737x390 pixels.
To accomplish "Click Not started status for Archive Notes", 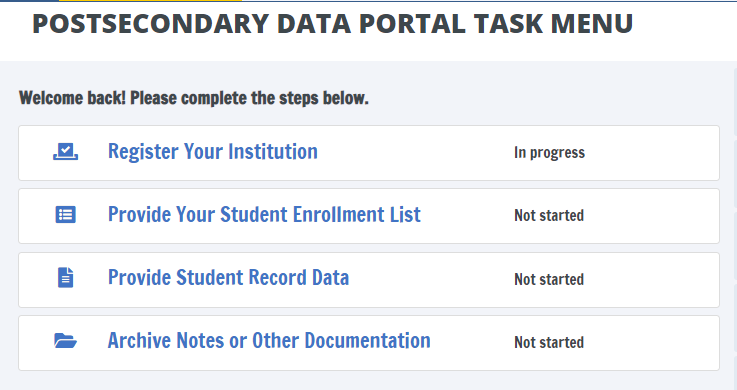I will [549, 343].
